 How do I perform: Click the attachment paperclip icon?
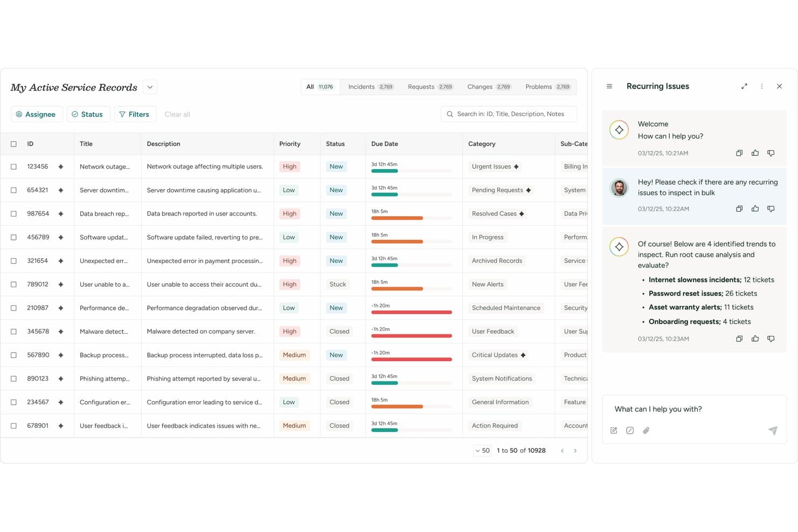(646, 430)
